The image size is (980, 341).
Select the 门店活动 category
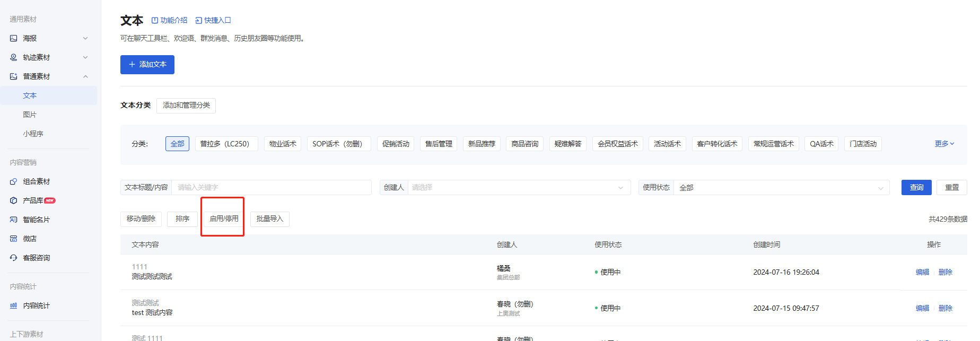tap(863, 144)
